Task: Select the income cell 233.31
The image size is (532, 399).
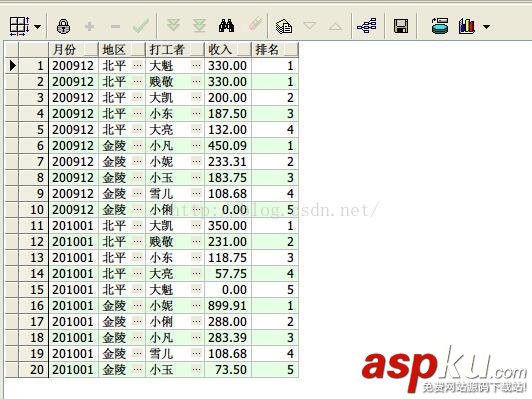Action: click(x=228, y=162)
